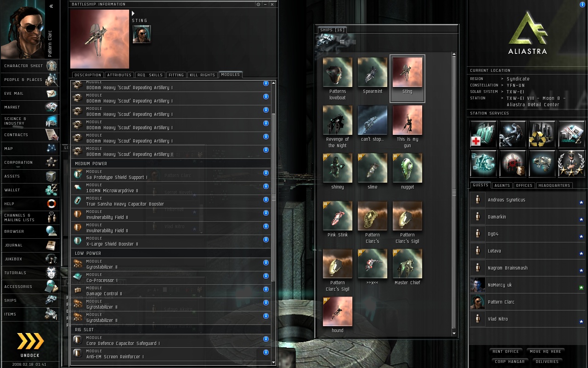
Task: Open People & Places in the sidebar
Action: click(30, 80)
